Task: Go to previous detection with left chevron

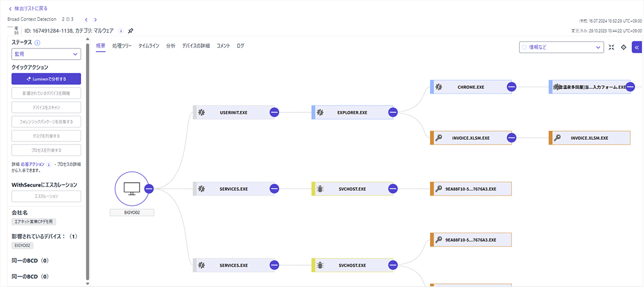Action: (86, 19)
